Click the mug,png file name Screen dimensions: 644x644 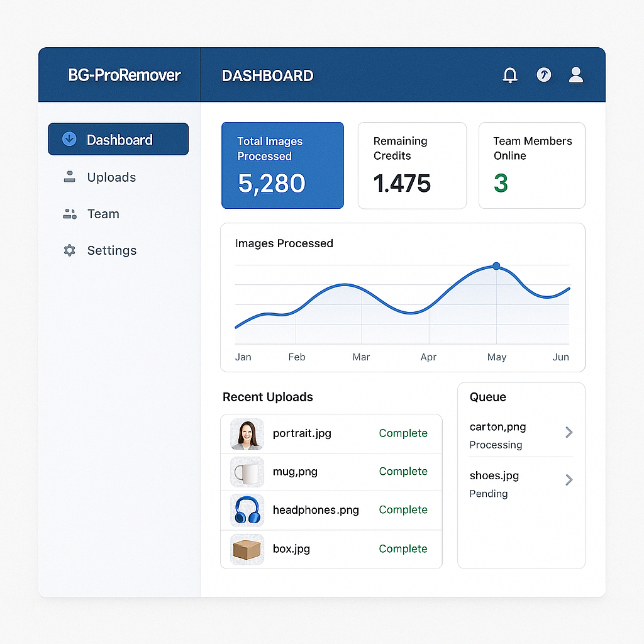[x=295, y=472]
